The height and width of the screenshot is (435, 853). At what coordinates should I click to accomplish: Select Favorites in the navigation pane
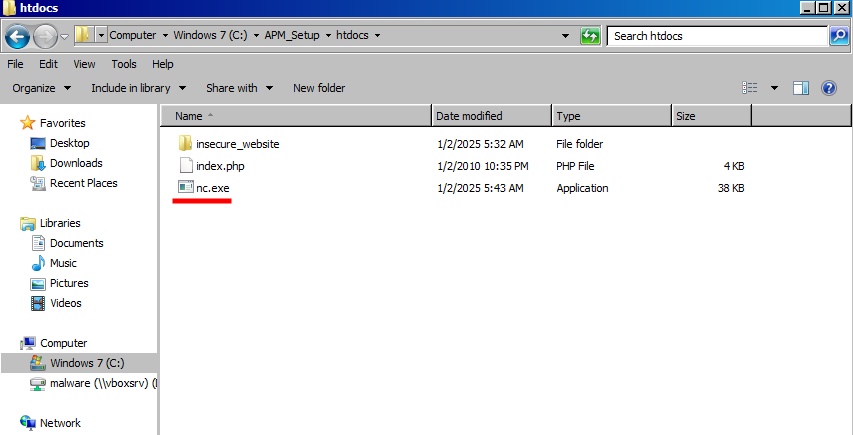click(63, 123)
